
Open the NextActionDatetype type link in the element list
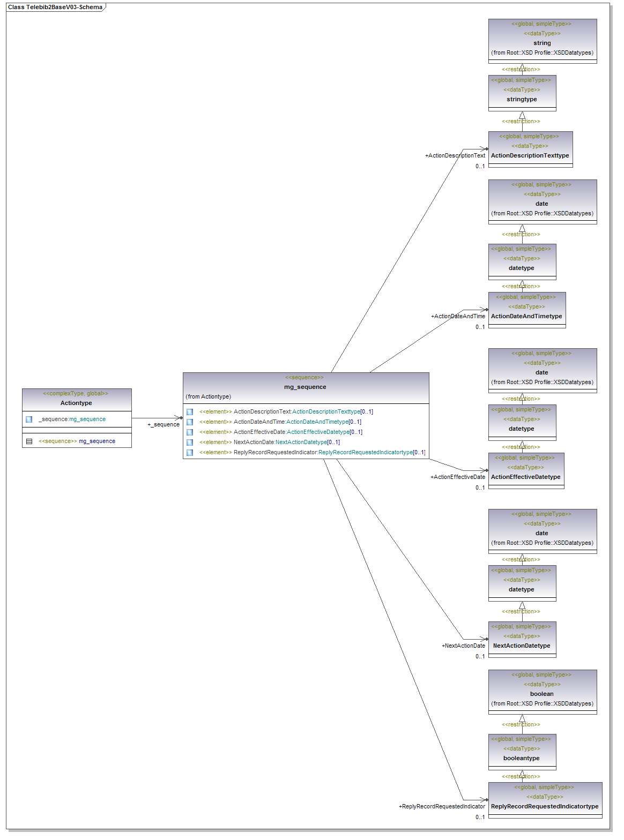[x=301, y=442]
